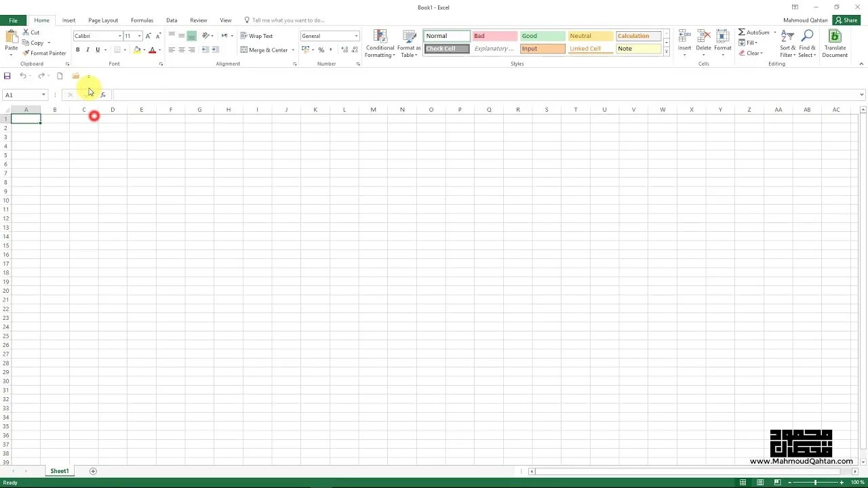
Task: Open the Fill dropdown
Action: coord(748,43)
